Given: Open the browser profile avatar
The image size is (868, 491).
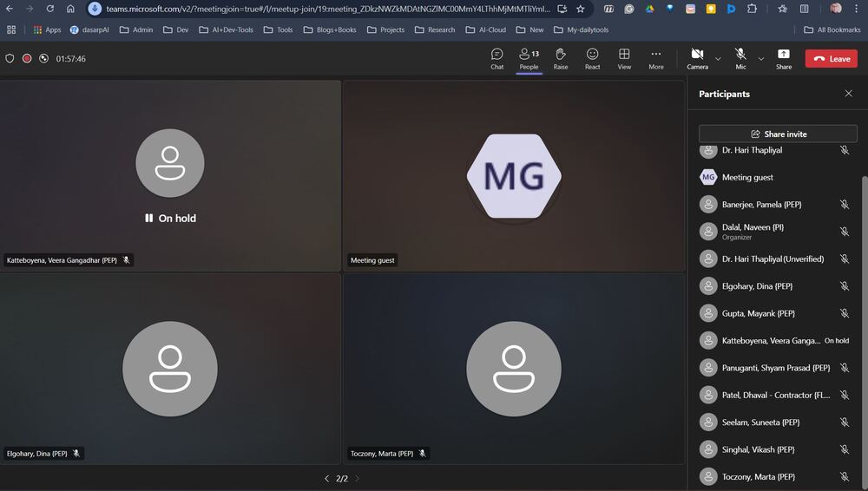Looking at the screenshot, I should click(x=836, y=9).
